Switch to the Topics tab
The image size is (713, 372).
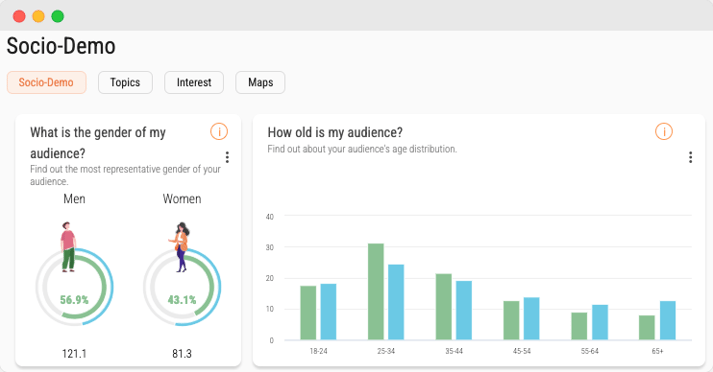[x=125, y=82]
